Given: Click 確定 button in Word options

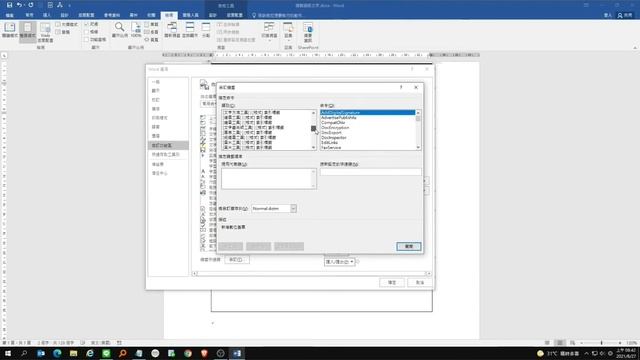Looking at the screenshot, I should pos(392,282).
